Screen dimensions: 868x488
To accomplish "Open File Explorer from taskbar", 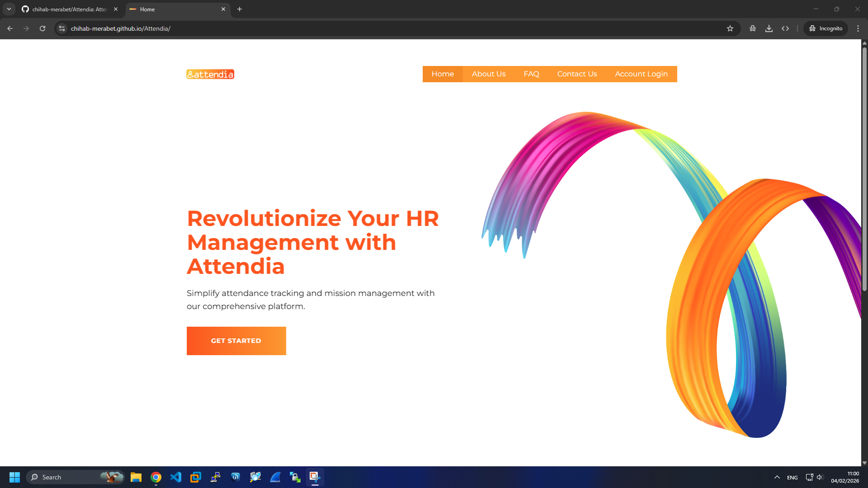I will click(136, 477).
